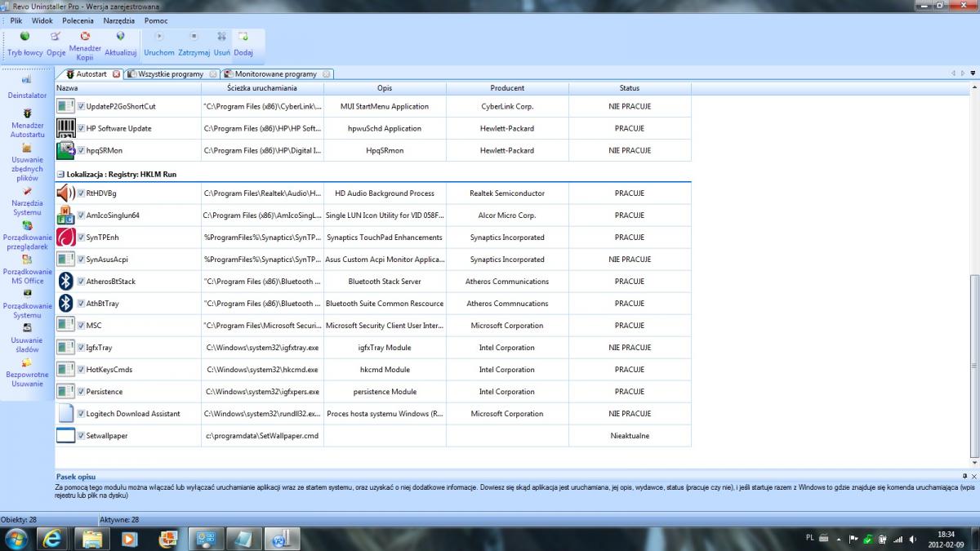
Task: Disable the Logitech Download Assistant checkbox
Action: tap(81, 414)
